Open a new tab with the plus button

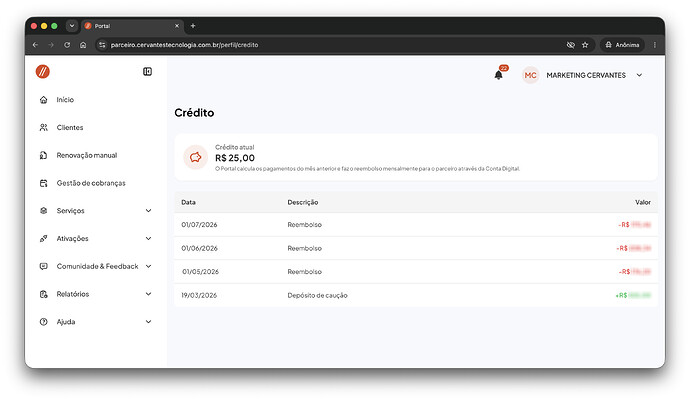(x=193, y=26)
